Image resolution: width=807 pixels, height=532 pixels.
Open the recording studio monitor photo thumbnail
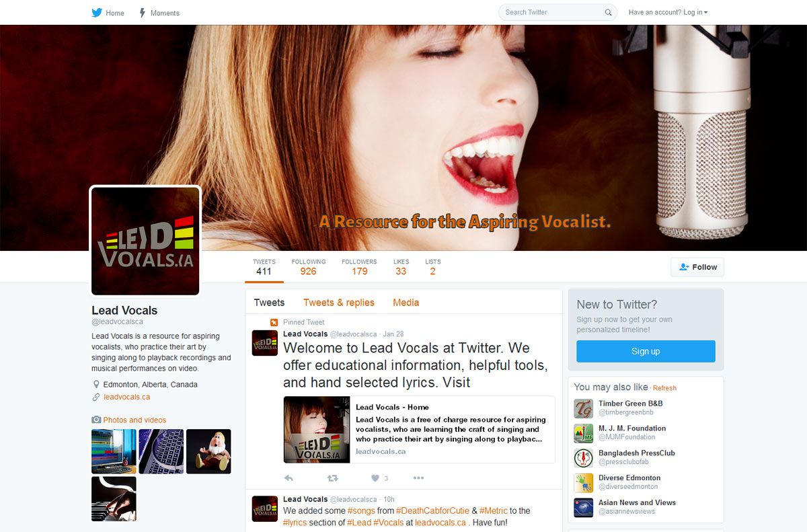[114, 451]
